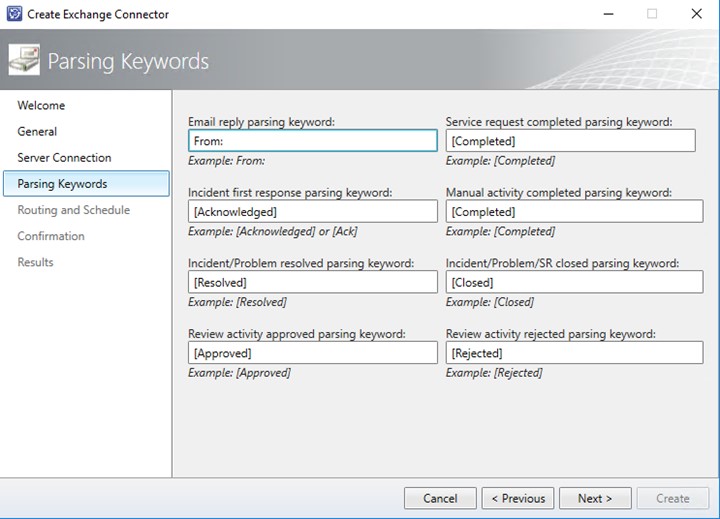Open the Routing and Schedule step
Screen dimensions: 720x519
73,210
